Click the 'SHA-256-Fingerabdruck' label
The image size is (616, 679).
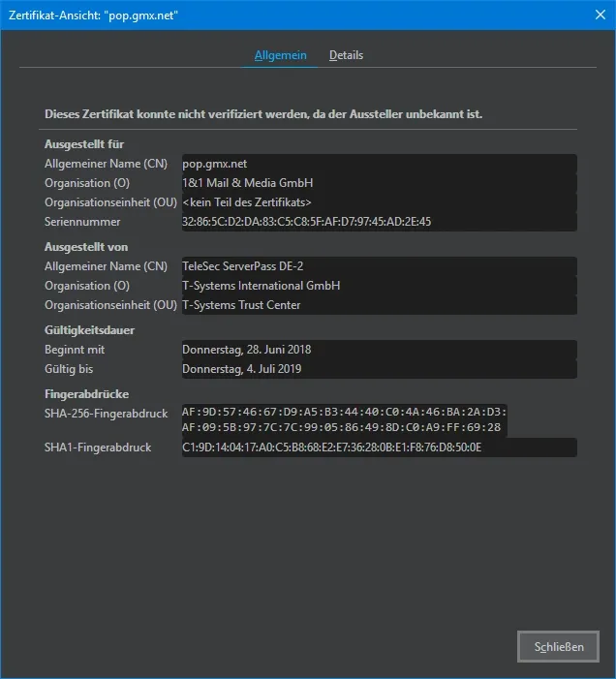tap(107, 414)
